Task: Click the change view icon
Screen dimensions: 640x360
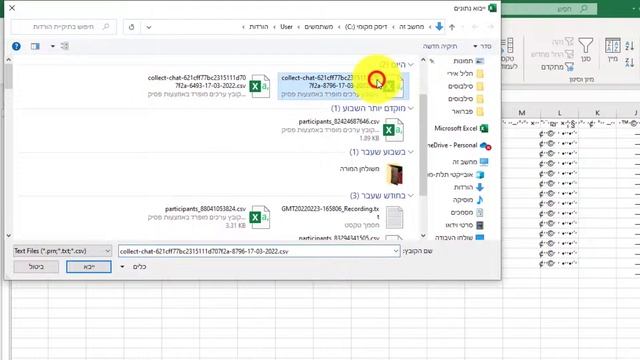Action: coord(64,46)
